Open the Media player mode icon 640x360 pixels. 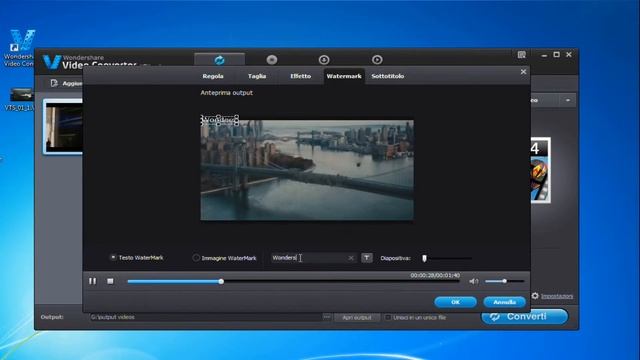[377, 60]
